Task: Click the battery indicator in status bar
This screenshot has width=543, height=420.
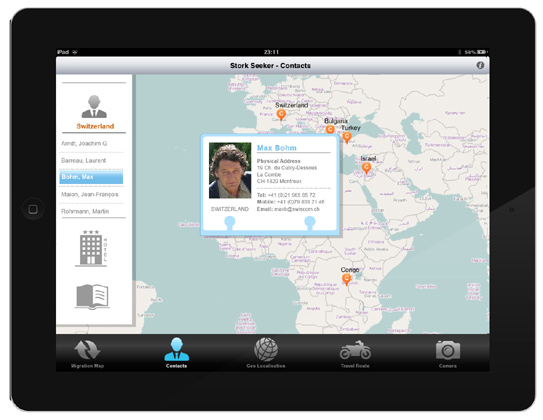Action: point(482,52)
